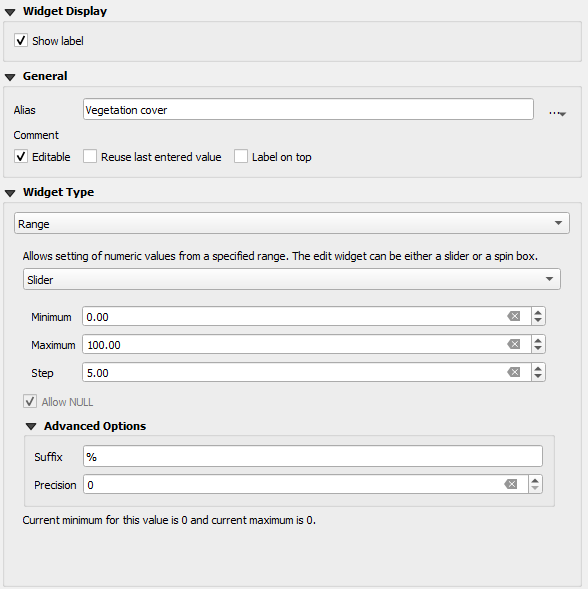
Task: Clear the Step value with its clear icon
Action: (x=514, y=372)
